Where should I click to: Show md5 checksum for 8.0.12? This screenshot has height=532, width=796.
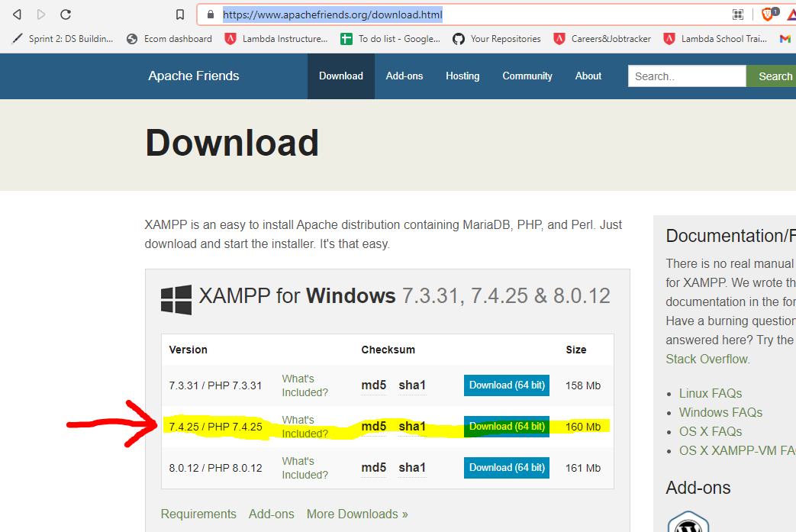click(x=374, y=468)
